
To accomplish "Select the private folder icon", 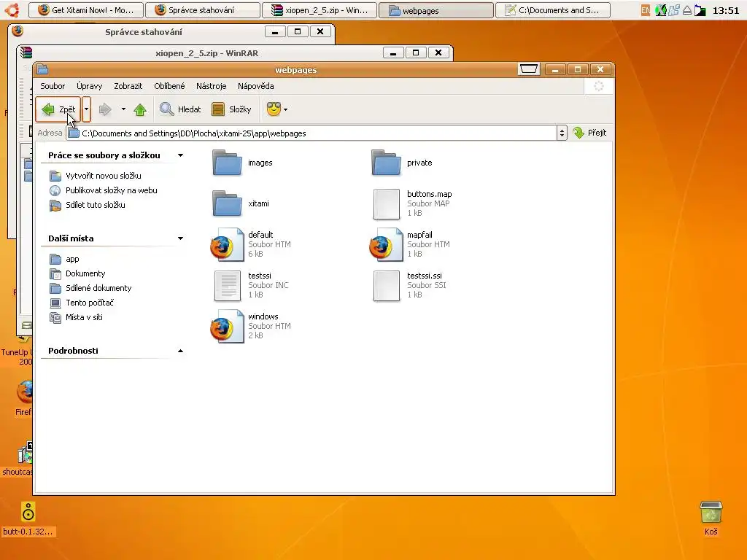I will [x=387, y=163].
